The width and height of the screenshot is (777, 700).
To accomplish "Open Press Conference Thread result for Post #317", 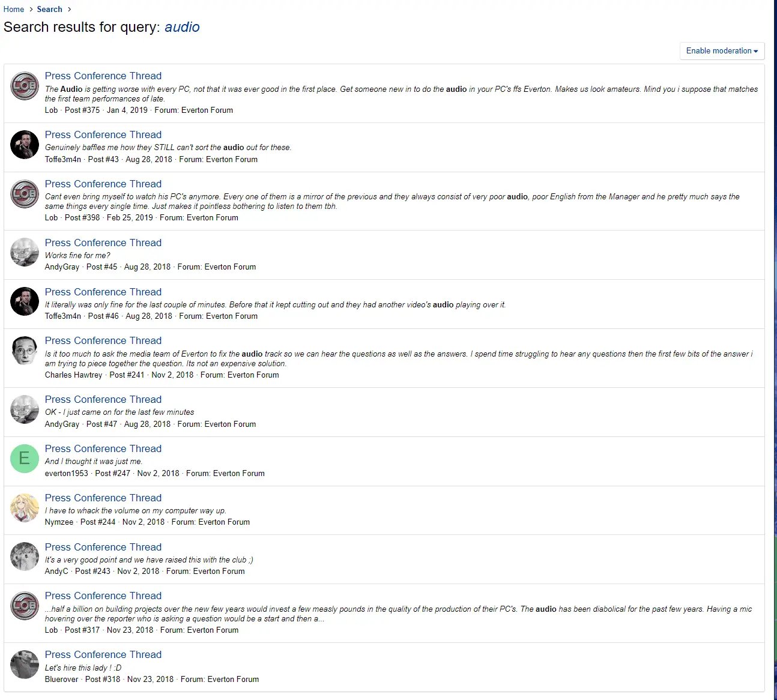I will (x=103, y=596).
